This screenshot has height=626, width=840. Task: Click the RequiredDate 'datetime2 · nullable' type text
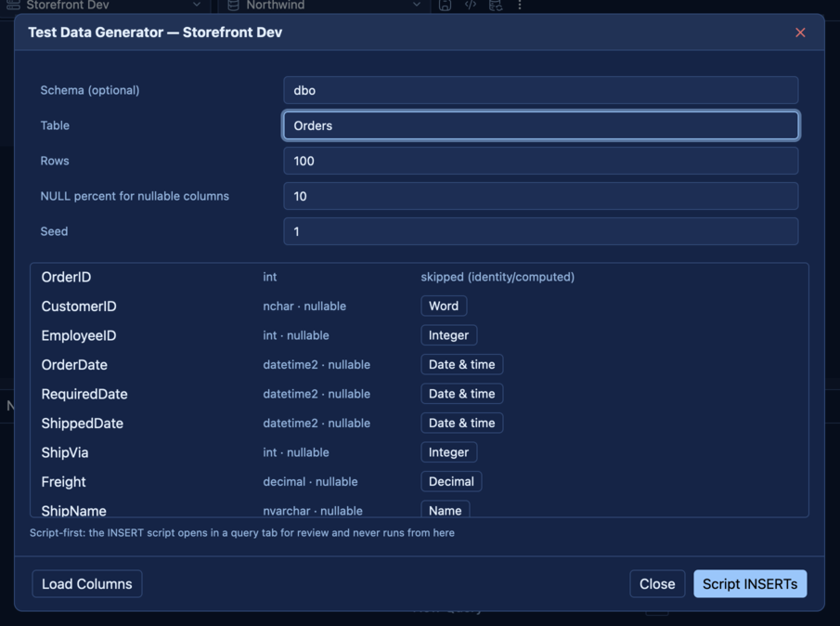(317, 394)
